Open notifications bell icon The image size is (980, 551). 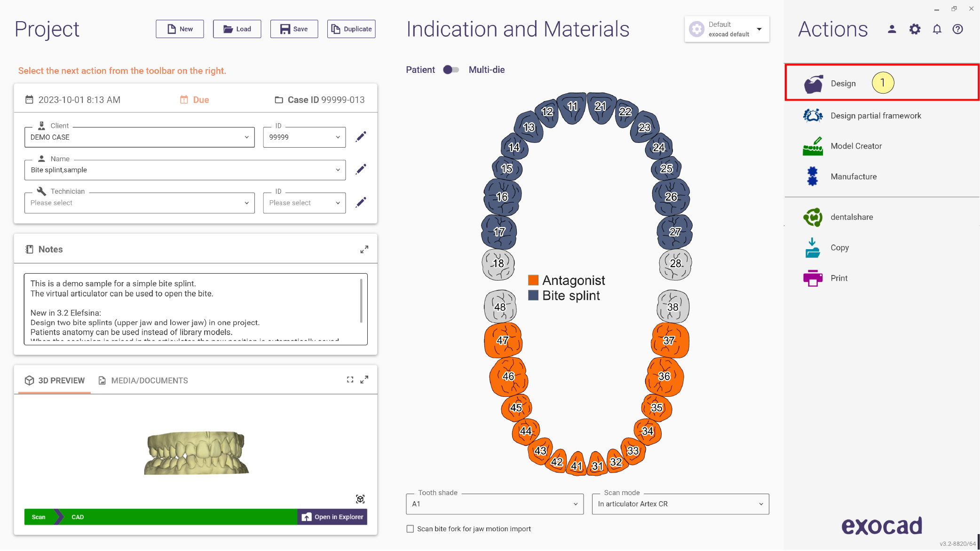937,29
